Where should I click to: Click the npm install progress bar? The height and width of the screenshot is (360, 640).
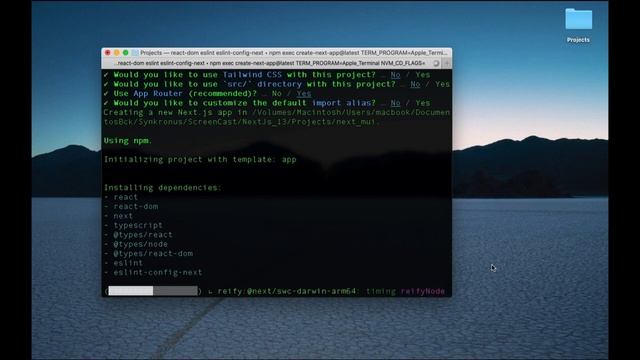click(x=153, y=291)
